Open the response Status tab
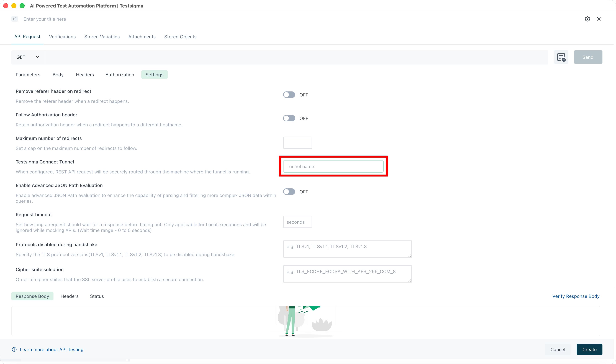The image size is (616, 364). point(97,296)
